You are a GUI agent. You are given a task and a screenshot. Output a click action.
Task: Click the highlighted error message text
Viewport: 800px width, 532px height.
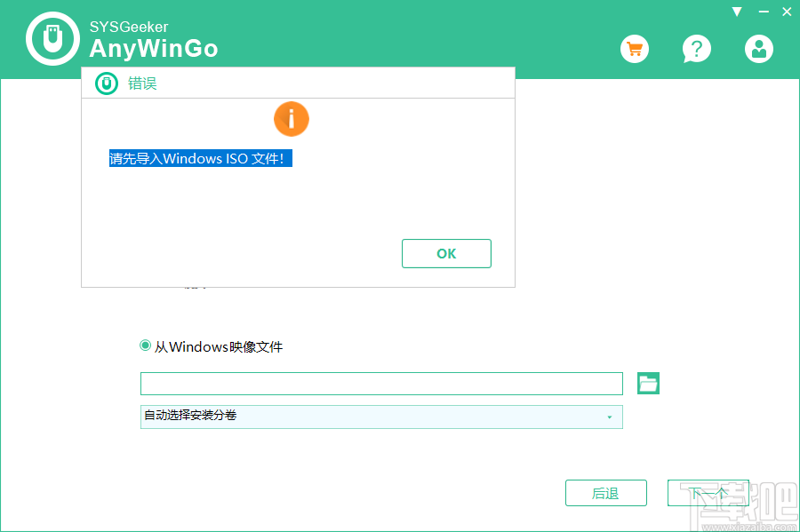click(x=199, y=158)
